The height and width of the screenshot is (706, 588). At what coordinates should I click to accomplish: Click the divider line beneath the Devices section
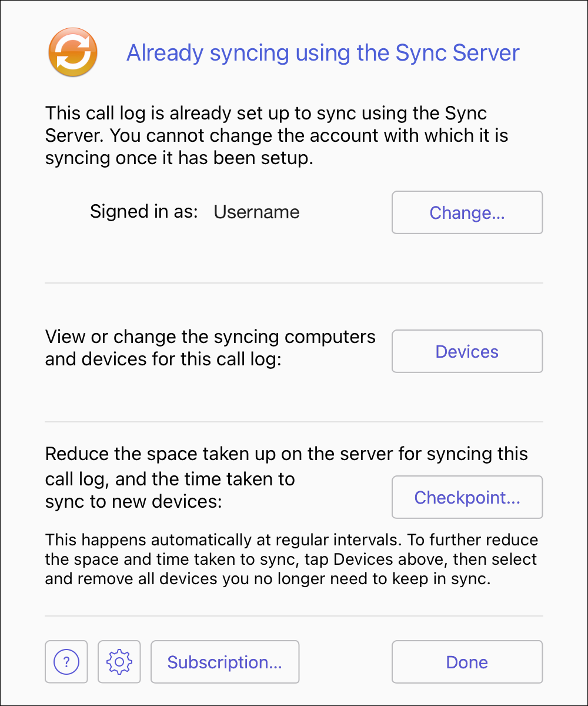[x=294, y=422]
